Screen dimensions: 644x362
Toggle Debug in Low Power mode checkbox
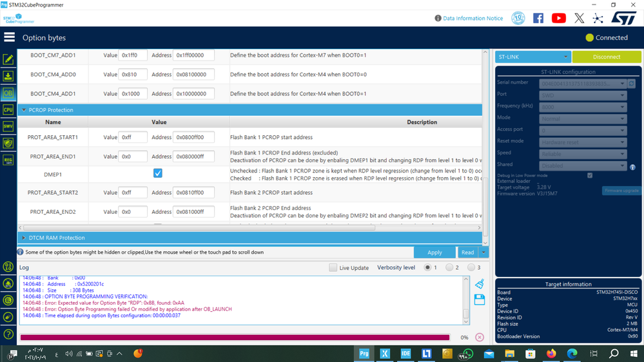pos(590,175)
